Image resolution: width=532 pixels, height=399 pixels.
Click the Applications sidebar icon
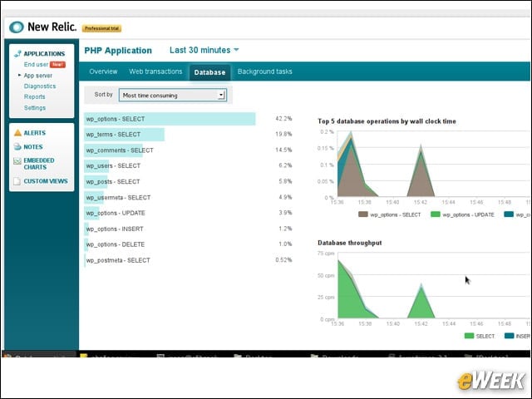[17, 53]
